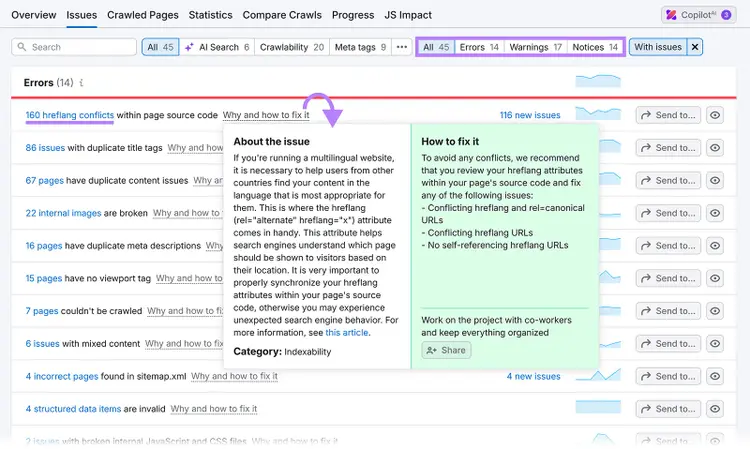Click trend chart in hreflang conflicts row
Image resolution: width=750 pixels, height=449 pixels.
point(598,114)
